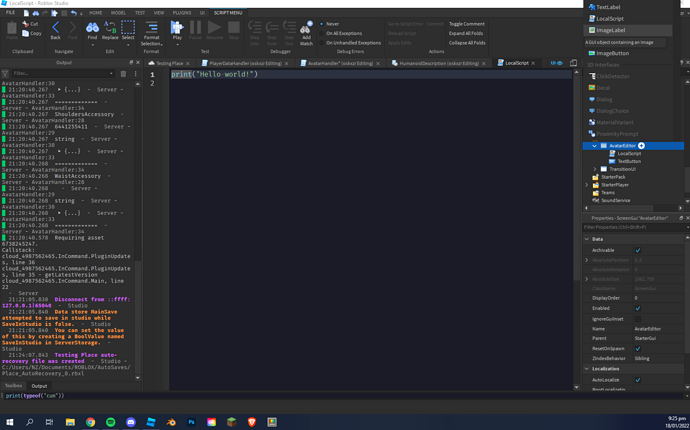Toggle the Archivable checkbox

point(637,250)
